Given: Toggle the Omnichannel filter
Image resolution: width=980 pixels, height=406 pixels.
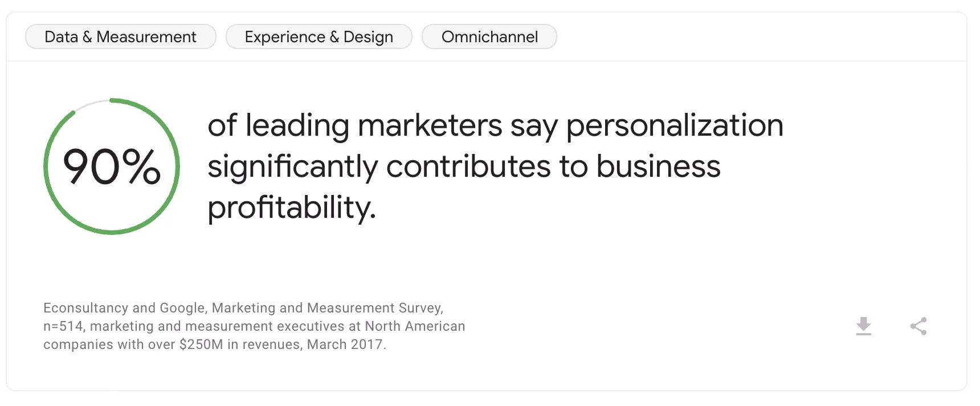Looking at the screenshot, I should click(x=489, y=36).
